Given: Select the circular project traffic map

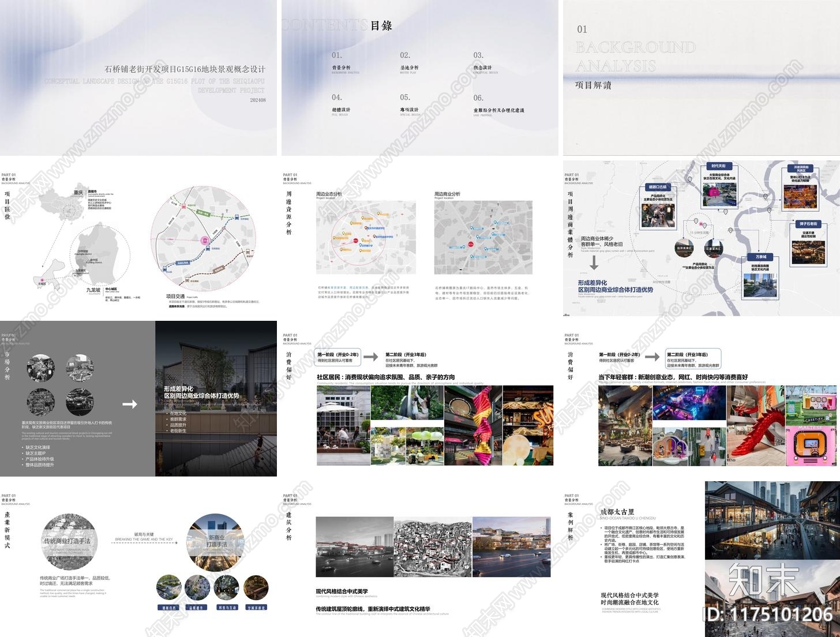Looking at the screenshot, I should coord(202,239).
